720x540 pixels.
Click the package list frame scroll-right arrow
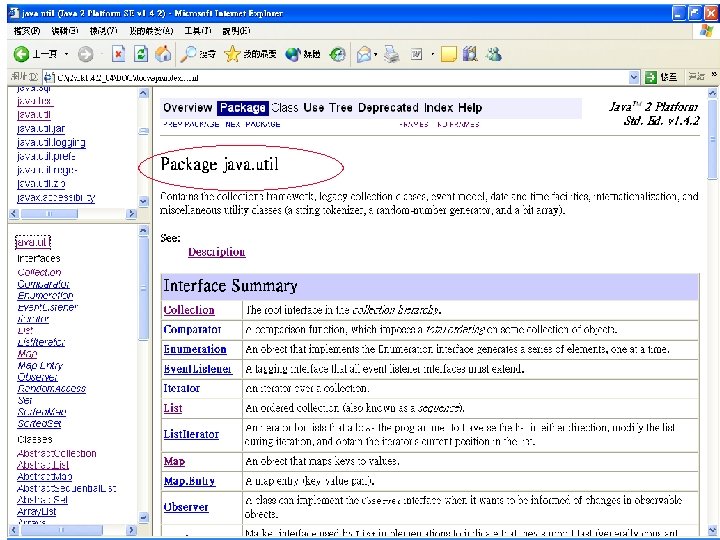tap(131, 214)
